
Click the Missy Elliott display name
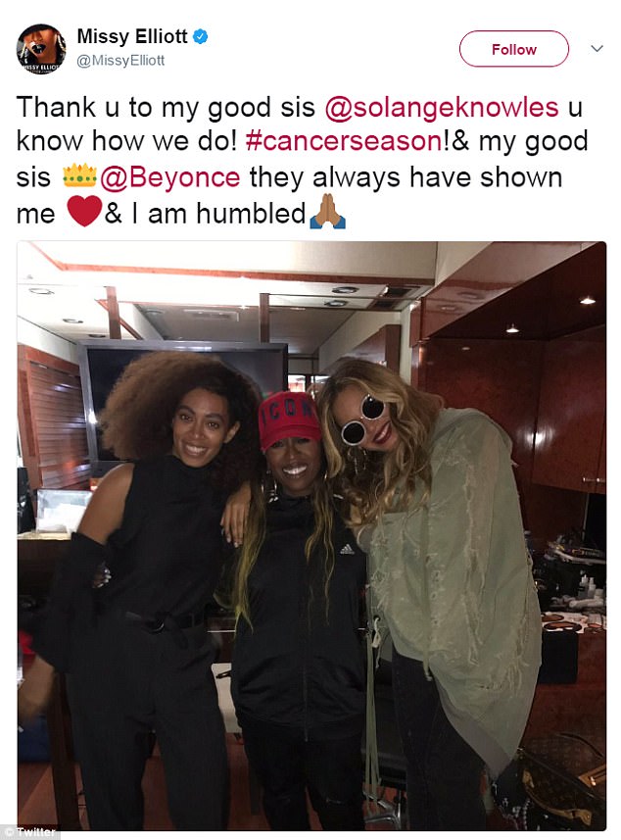132,36
